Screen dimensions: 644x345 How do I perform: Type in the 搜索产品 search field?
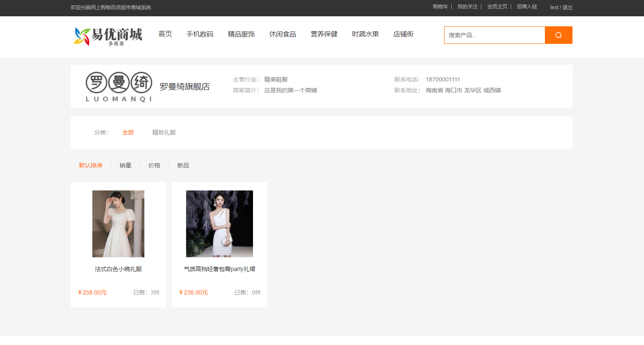coord(494,35)
